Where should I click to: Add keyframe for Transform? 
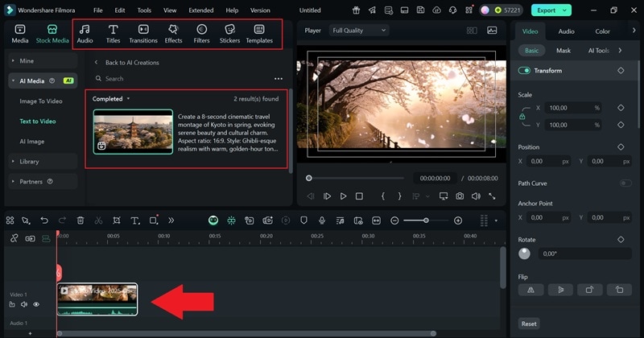[x=621, y=71]
